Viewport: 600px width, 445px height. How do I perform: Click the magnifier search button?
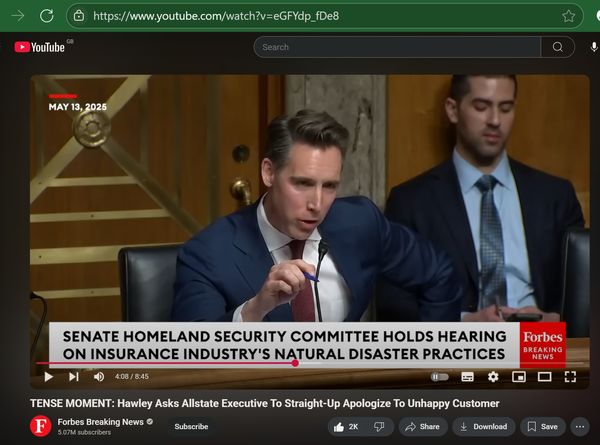[558, 47]
